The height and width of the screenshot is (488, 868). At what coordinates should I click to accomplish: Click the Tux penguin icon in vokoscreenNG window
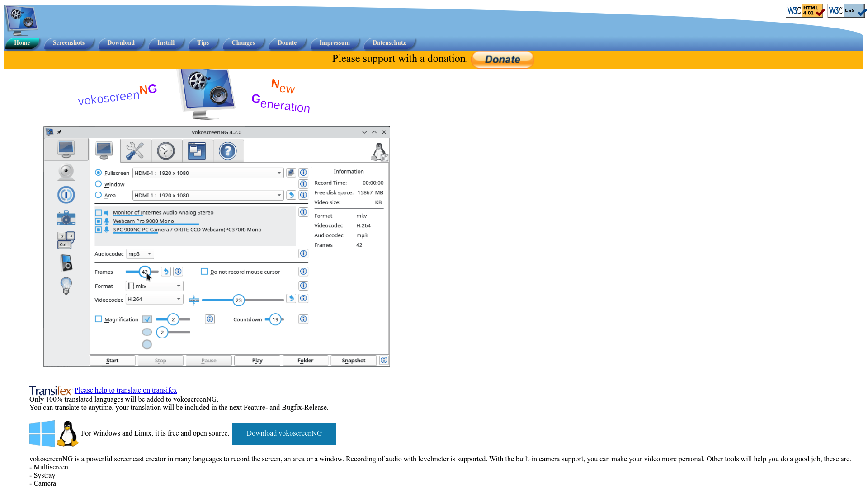(x=379, y=152)
